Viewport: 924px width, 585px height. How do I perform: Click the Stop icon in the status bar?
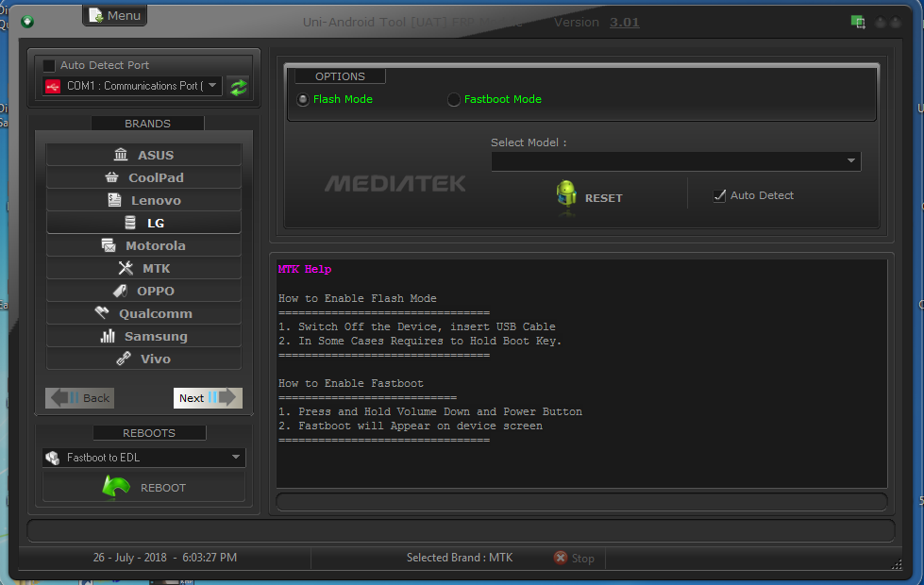coord(562,558)
